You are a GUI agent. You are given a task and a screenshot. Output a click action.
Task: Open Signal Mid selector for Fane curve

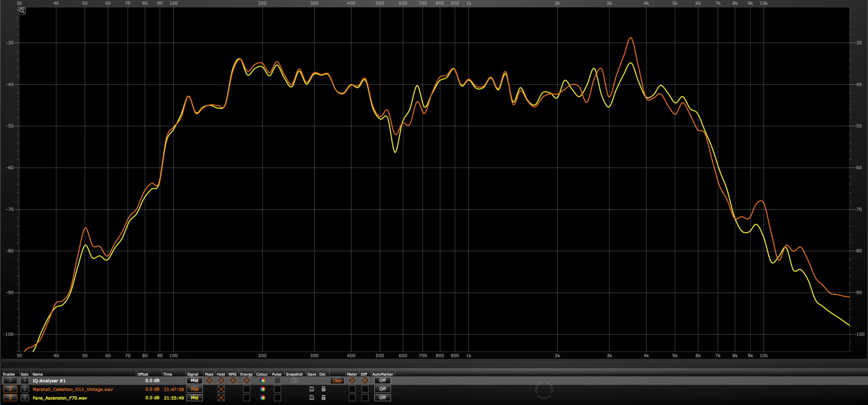(195, 397)
